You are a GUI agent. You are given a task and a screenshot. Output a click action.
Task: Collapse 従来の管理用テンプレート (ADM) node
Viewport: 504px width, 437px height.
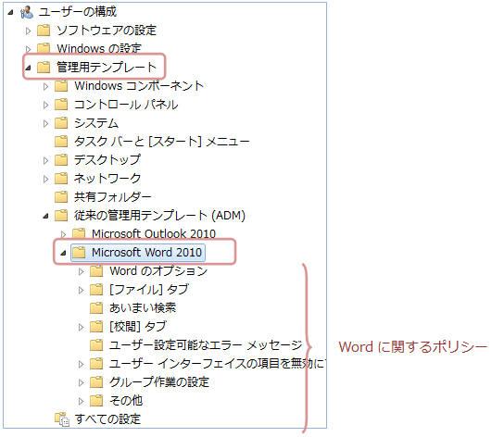point(46,217)
